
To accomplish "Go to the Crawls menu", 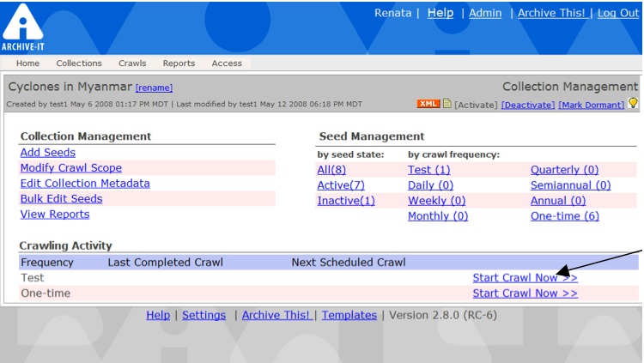I will point(132,64).
